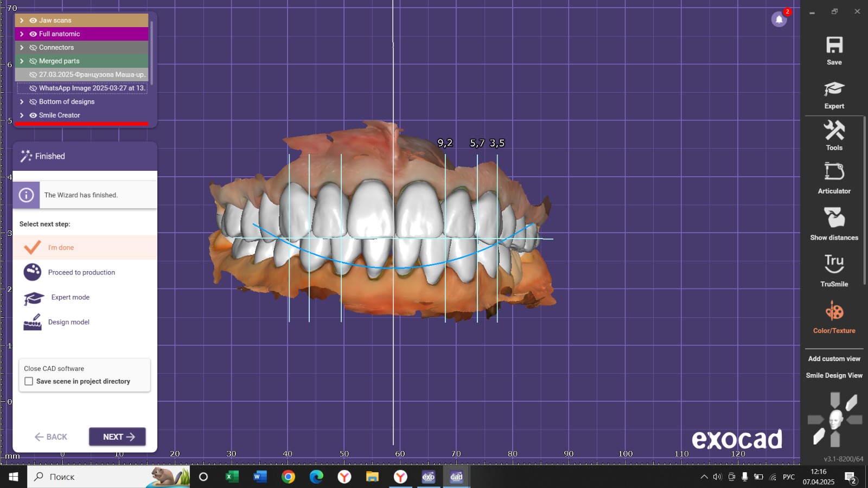The width and height of the screenshot is (868, 488).
Task: Click the Show distances icon
Action: (834, 218)
